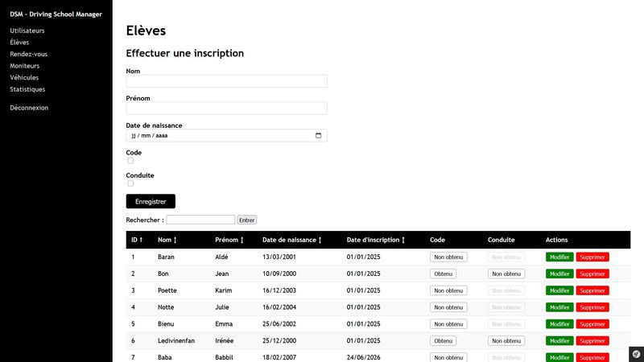Viewport: 644px width, 362px height.
Task: Click Supprimer for student Ledivinenfan
Action: (592, 340)
